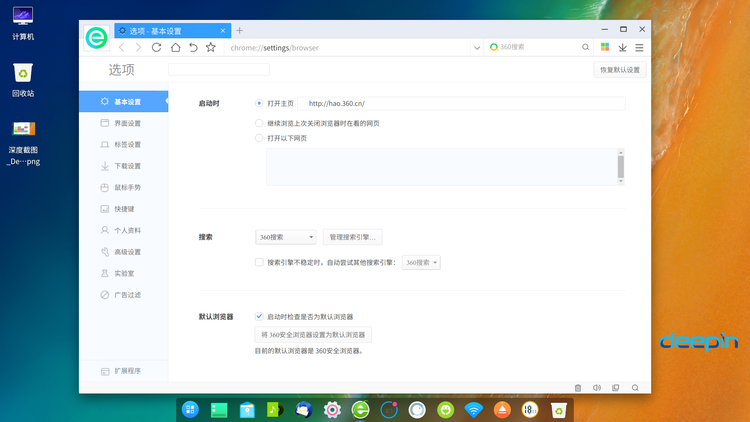This screenshot has width=750, height=422.
Task: Close the 选项 - 基本设置 tab
Action: (222, 31)
